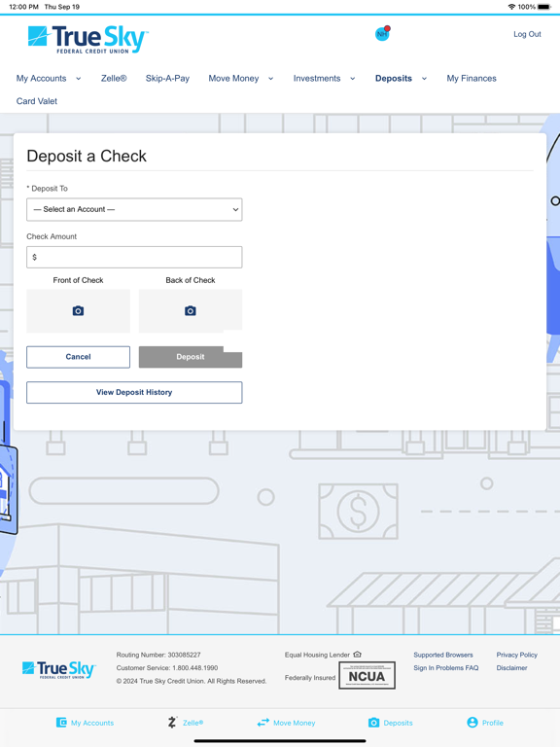Screen dimensions: 560x747
Task: Tap the Zelle icon in bottom bar
Action: pos(172,723)
